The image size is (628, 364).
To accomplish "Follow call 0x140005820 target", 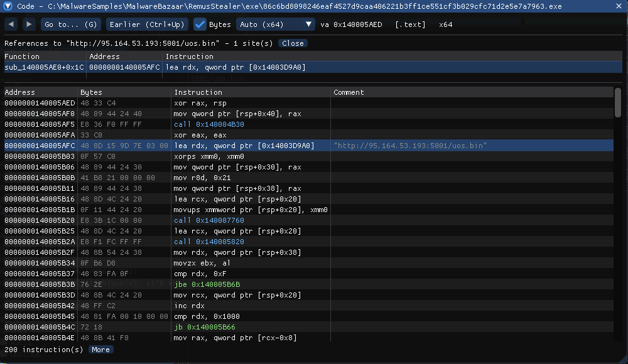I will 208,242.
